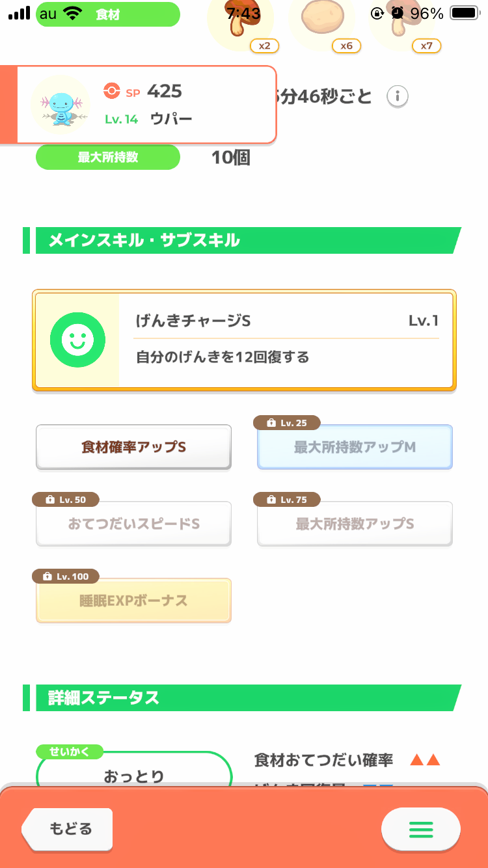Image resolution: width=488 pixels, height=868 pixels.
Task: Tap the Wooper portrait thumbnail
Action: point(60,104)
